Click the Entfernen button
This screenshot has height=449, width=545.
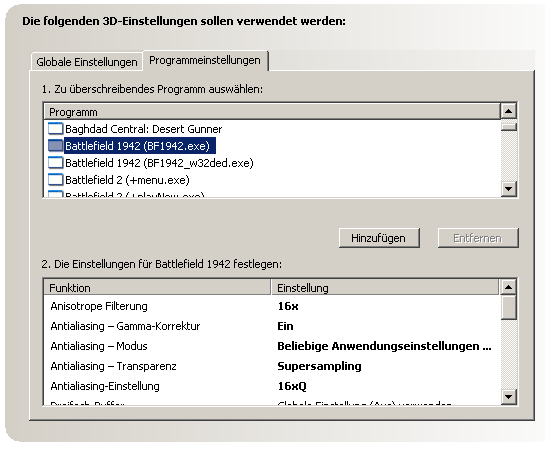click(x=478, y=238)
